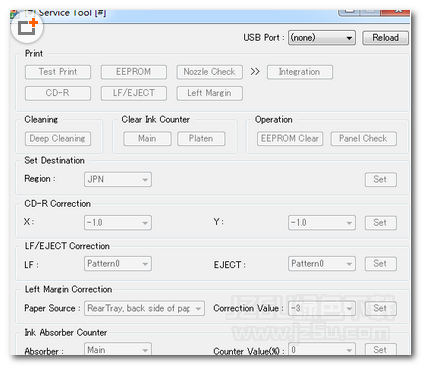Click Set for the CD-R Correction
Image resolution: width=422 pixels, height=366 pixels.
pyautogui.click(x=380, y=223)
